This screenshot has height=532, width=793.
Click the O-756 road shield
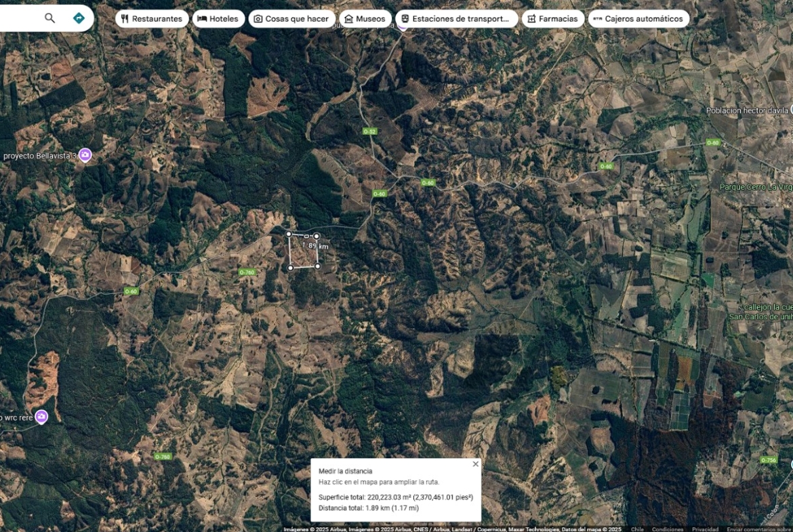point(768,460)
